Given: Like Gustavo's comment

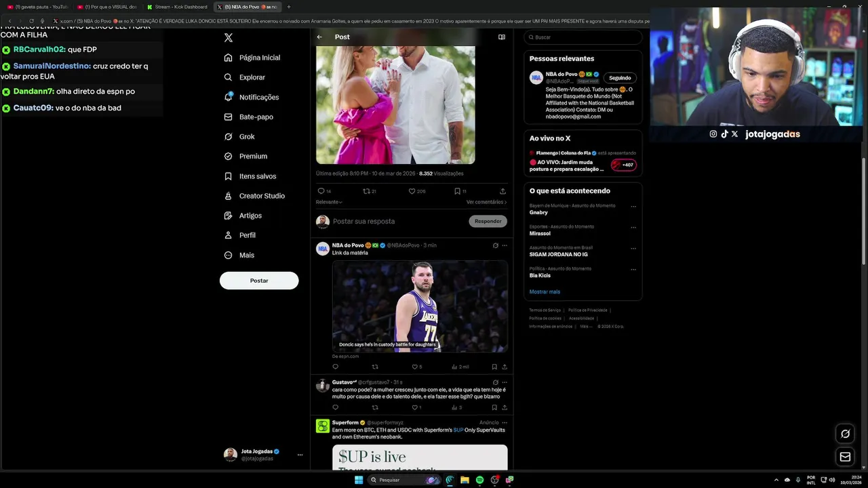Looking at the screenshot, I should (416, 407).
